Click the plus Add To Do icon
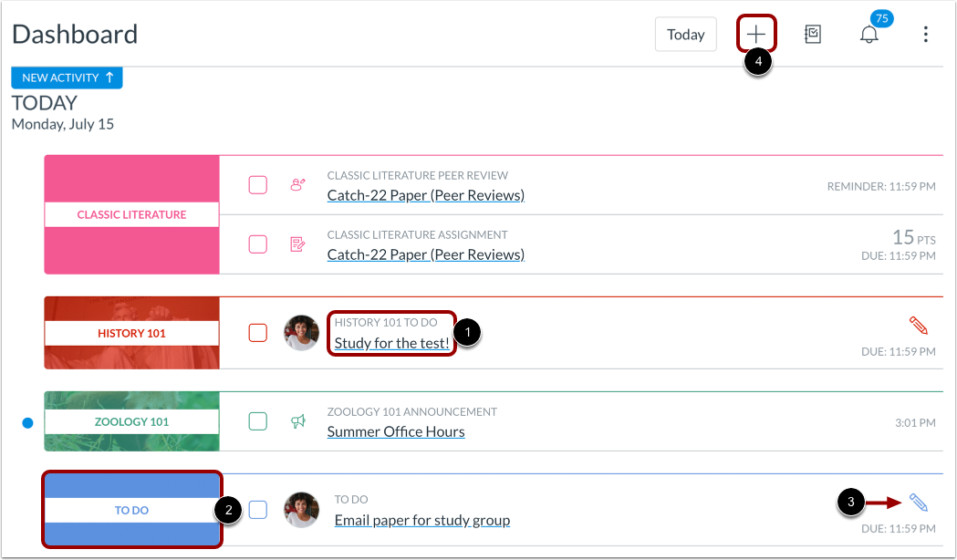 pos(756,34)
